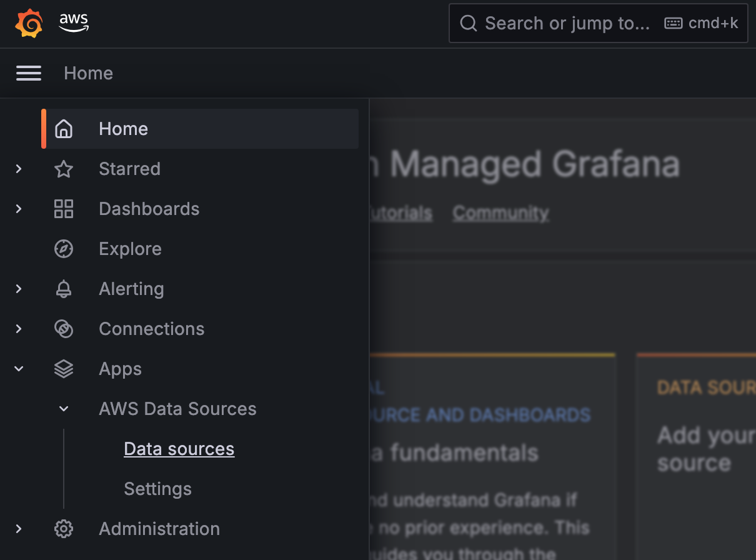Select AWS Data Sources menu item
756x560 pixels.
click(x=178, y=409)
